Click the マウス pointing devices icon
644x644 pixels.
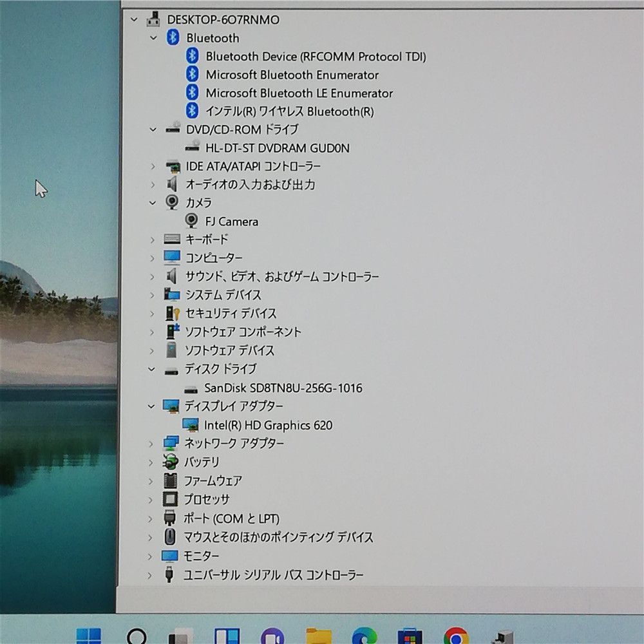click(171, 536)
